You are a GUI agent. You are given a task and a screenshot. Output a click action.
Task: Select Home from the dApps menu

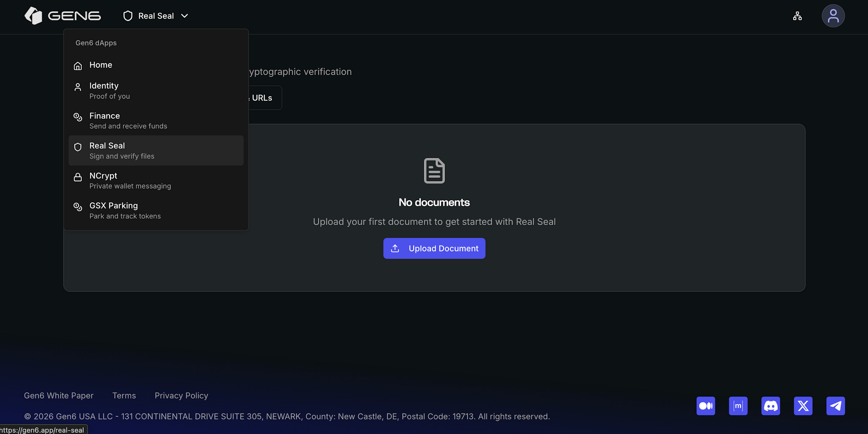click(101, 65)
